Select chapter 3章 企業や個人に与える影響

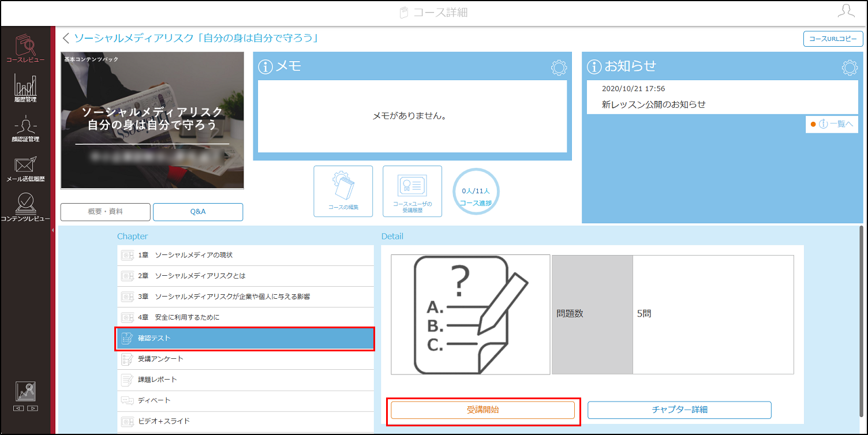(x=245, y=297)
